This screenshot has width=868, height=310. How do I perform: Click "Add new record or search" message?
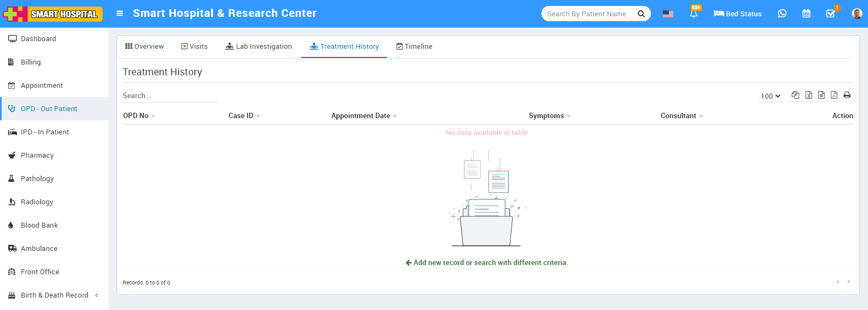pyautogui.click(x=487, y=263)
